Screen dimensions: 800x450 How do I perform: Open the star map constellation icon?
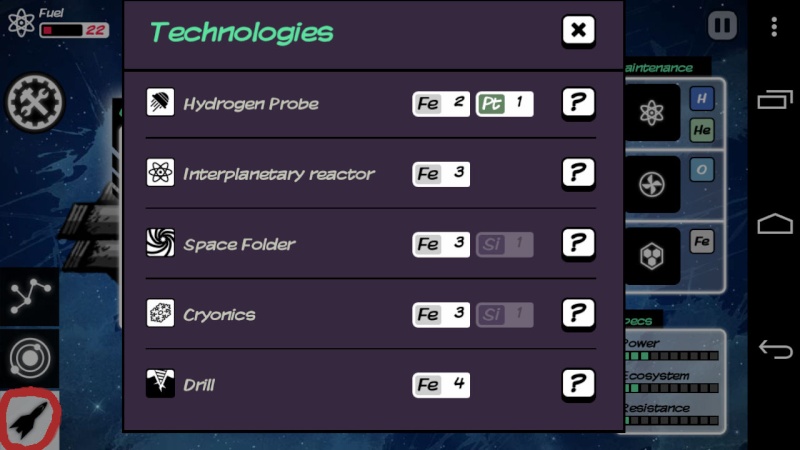[x=30, y=296]
